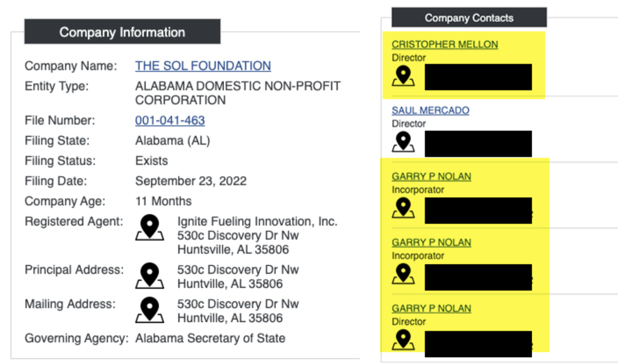The image size is (618, 364).
Task: Click map pin under first Garry Nolan Incorporator
Action: coord(403,209)
